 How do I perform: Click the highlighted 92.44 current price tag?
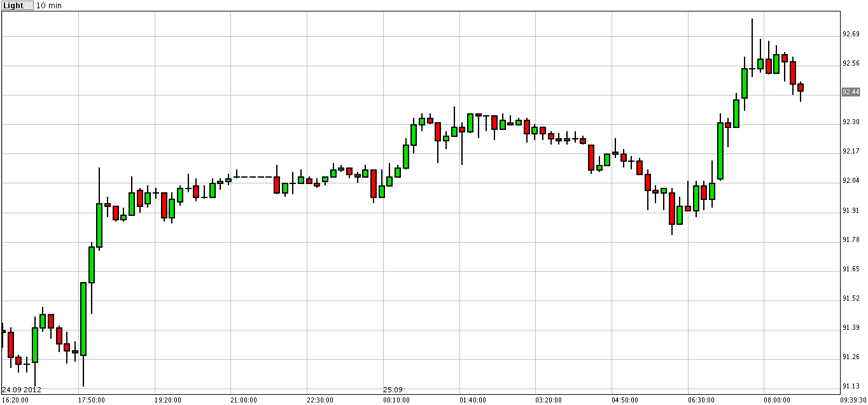tap(851, 92)
